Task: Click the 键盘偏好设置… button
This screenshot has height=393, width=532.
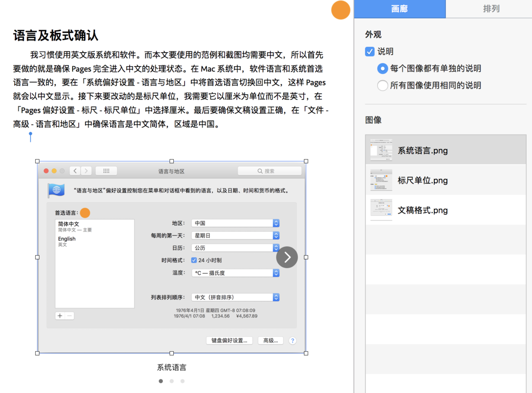Action: point(229,340)
